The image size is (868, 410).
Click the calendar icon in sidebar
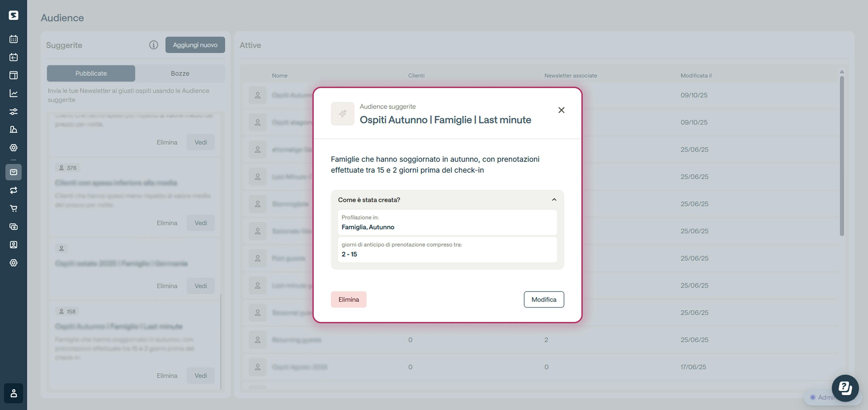14,39
